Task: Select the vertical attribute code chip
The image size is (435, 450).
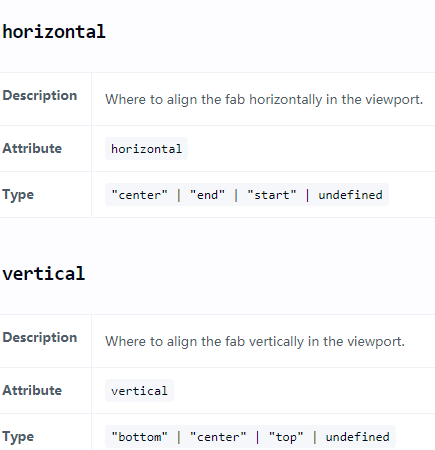Action: coord(139,391)
